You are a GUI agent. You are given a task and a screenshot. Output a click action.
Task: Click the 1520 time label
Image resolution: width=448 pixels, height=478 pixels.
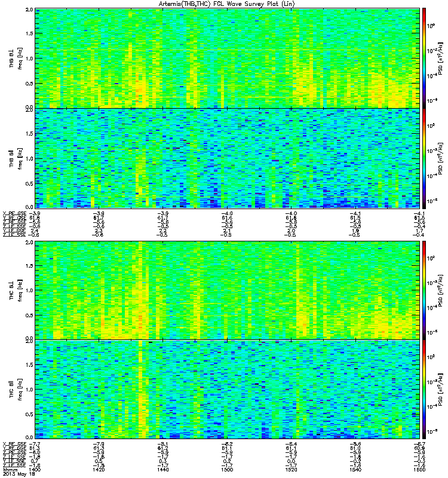291,470
